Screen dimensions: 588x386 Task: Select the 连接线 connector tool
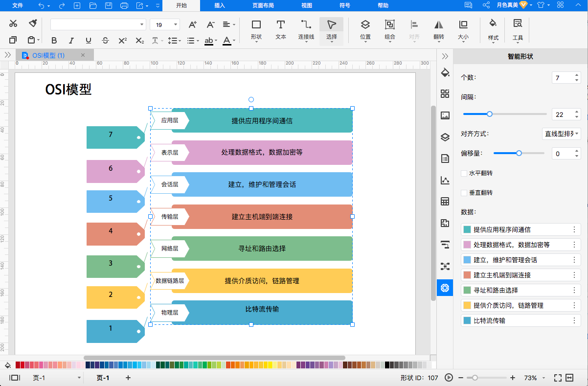point(306,30)
